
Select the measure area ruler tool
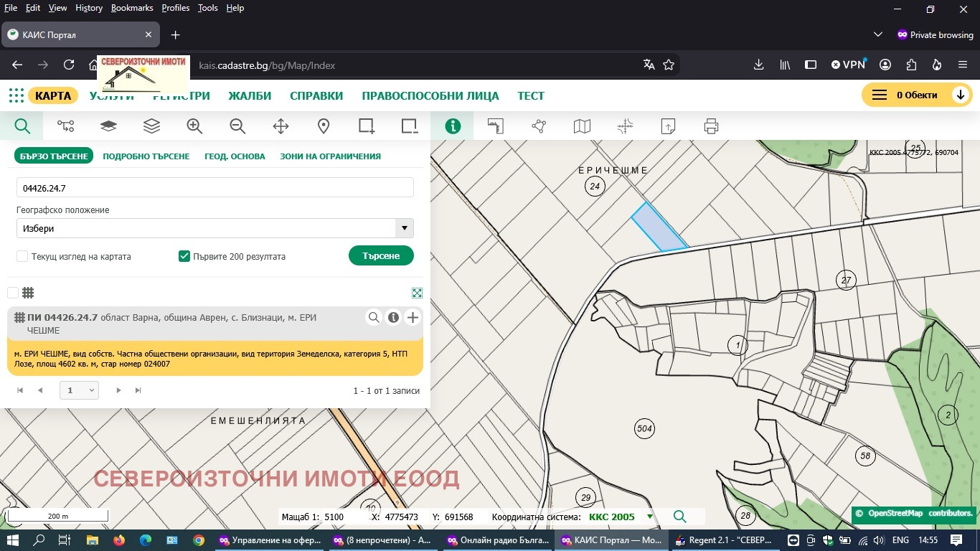click(x=496, y=126)
